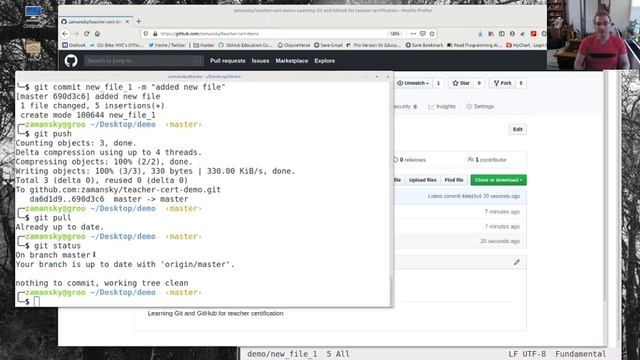This screenshot has width=640, height=360.
Task: Click 'LF UTF-8' encoding in status line
Action: coord(527,354)
